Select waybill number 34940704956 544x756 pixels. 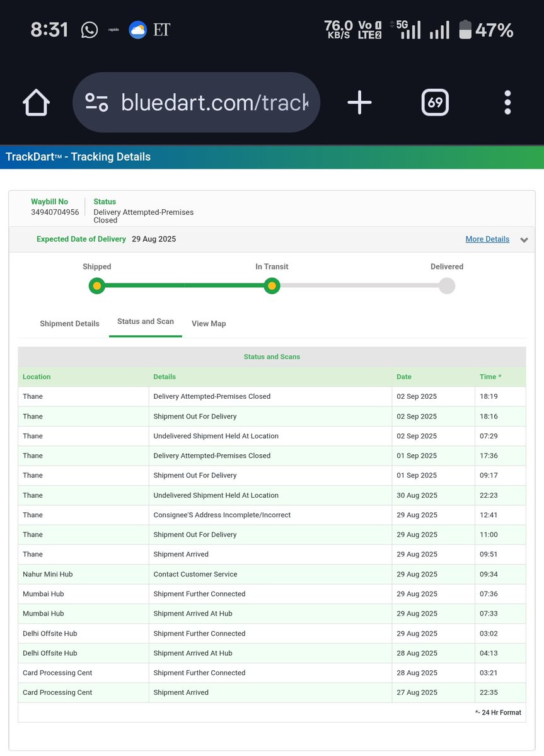tap(55, 212)
